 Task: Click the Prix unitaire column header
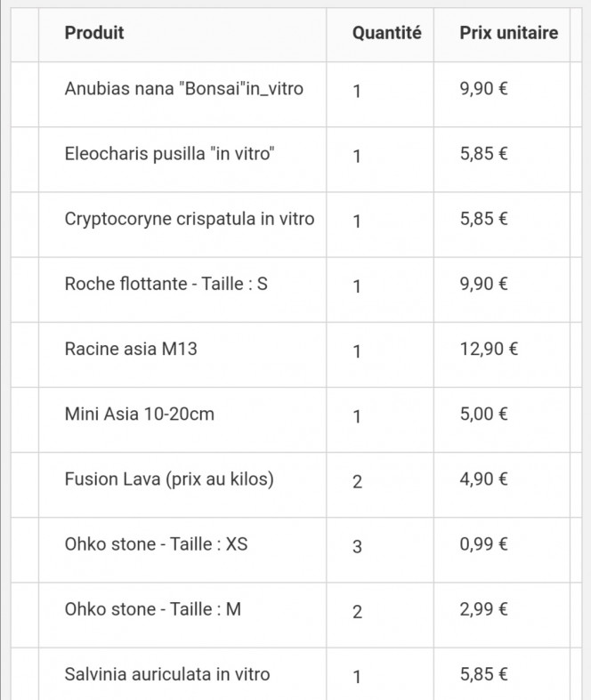point(509,33)
